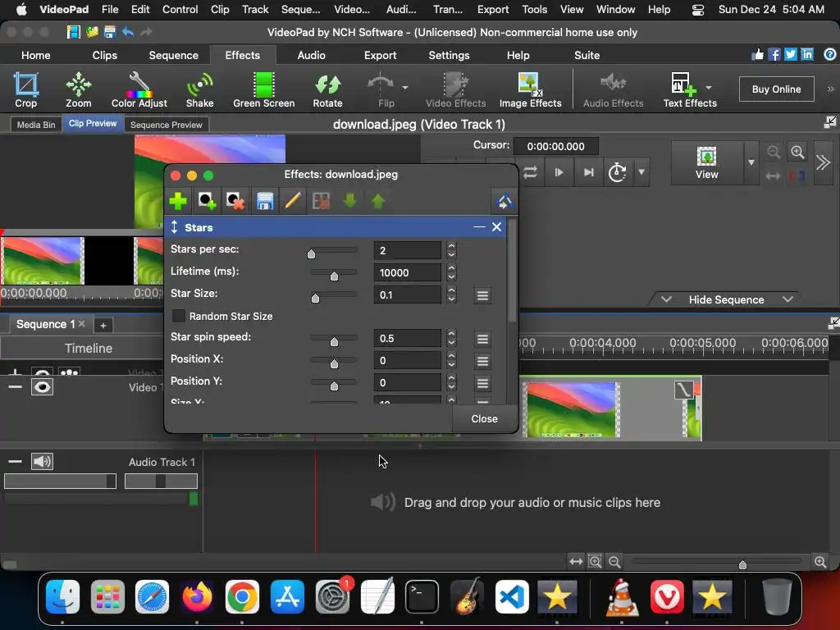Open the Sequence ribbon tab
The width and height of the screenshot is (840, 630).
(x=174, y=55)
